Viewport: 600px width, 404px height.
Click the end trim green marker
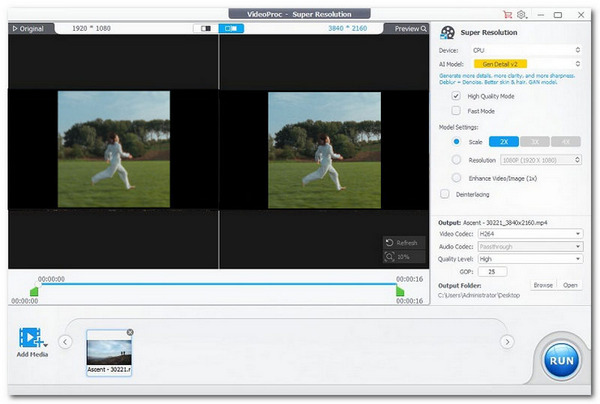[x=400, y=292]
